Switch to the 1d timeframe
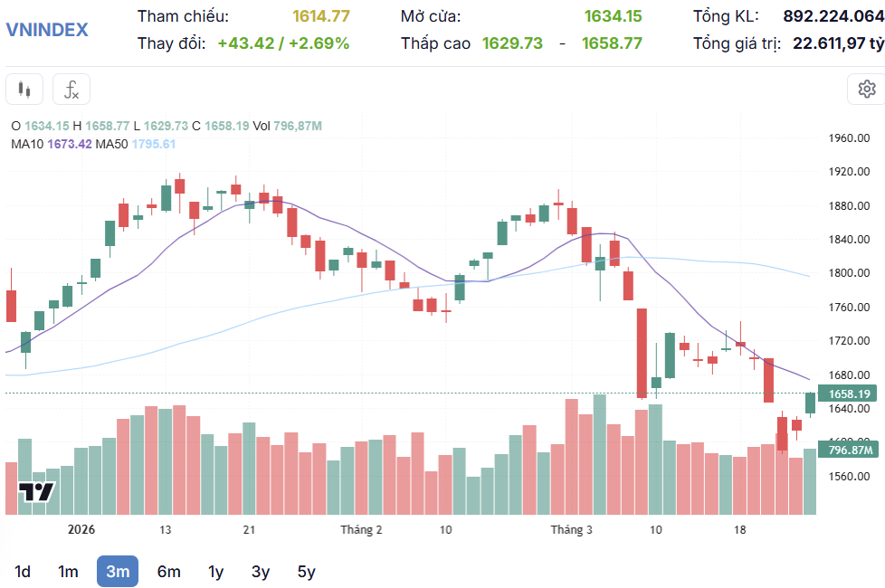This screenshot has height=588, width=885. coord(23,572)
